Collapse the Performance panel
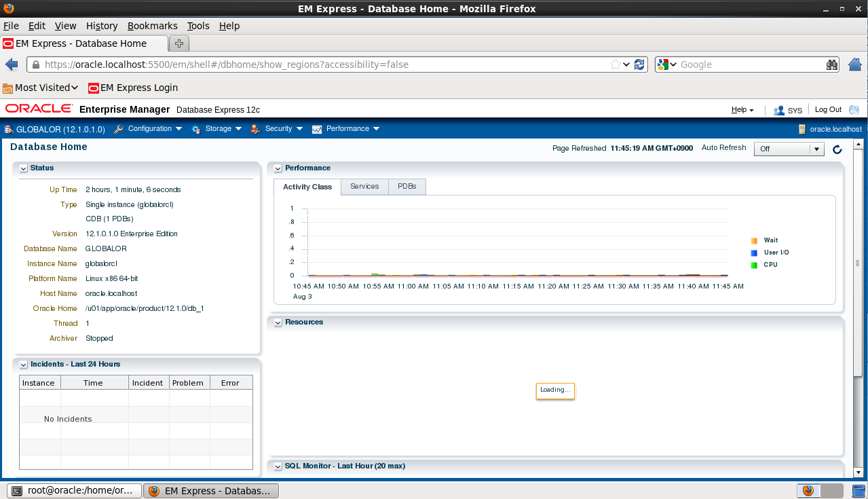This screenshot has height=499, width=868. pyautogui.click(x=278, y=168)
